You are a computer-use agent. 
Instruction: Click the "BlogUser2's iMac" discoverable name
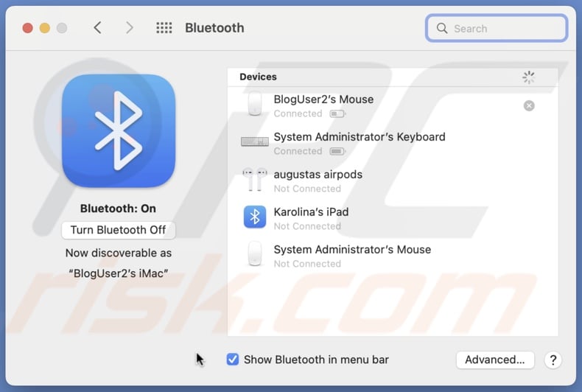coord(119,273)
